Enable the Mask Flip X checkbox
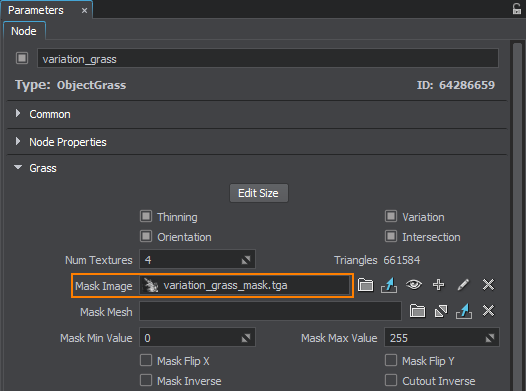 coord(146,360)
